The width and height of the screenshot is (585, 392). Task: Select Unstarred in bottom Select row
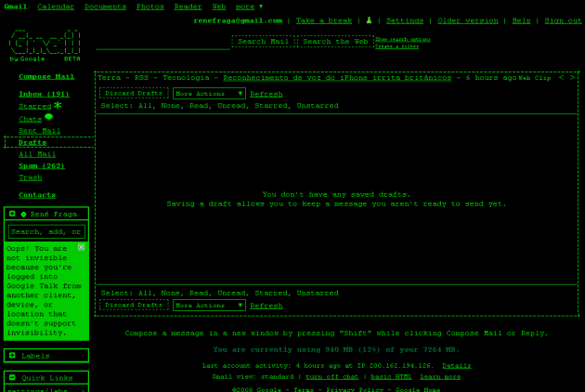point(318,293)
